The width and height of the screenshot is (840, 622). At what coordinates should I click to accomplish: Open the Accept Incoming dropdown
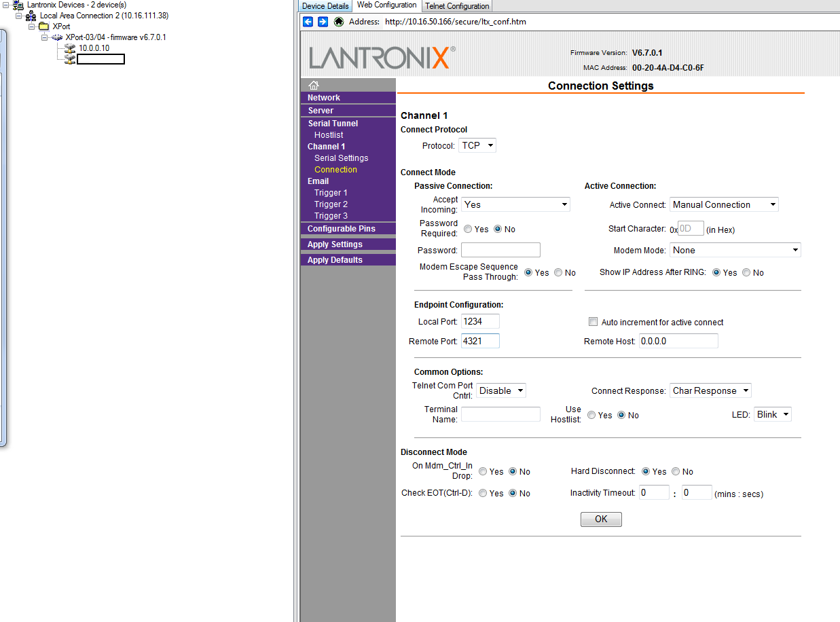[515, 204]
